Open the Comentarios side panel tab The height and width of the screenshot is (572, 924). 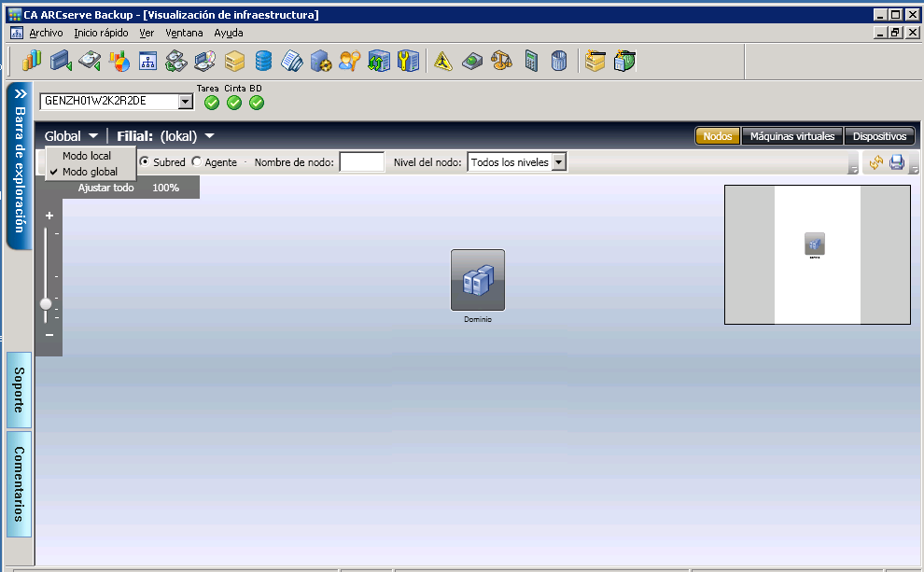(19, 484)
